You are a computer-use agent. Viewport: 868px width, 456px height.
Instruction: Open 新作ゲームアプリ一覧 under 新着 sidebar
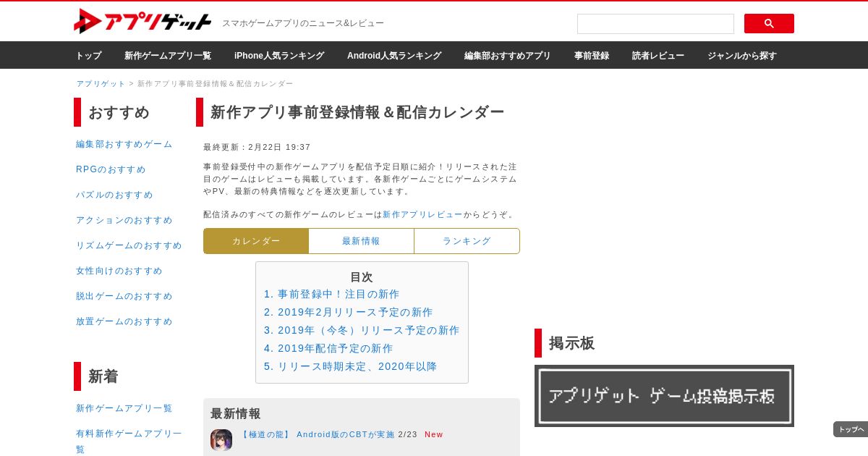124,408
